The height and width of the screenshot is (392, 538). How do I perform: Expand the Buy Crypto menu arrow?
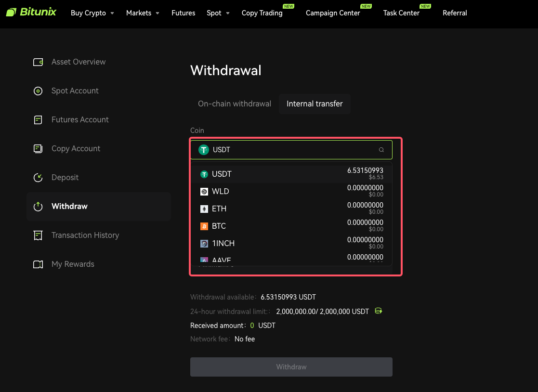(112, 13)
